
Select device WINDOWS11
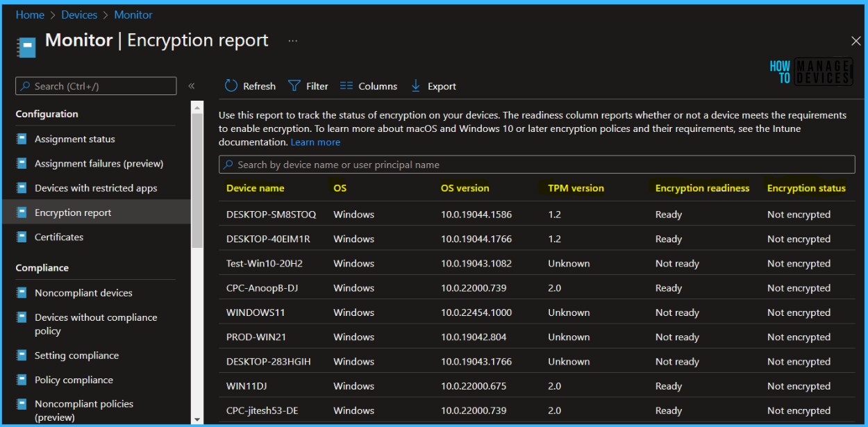256,312
